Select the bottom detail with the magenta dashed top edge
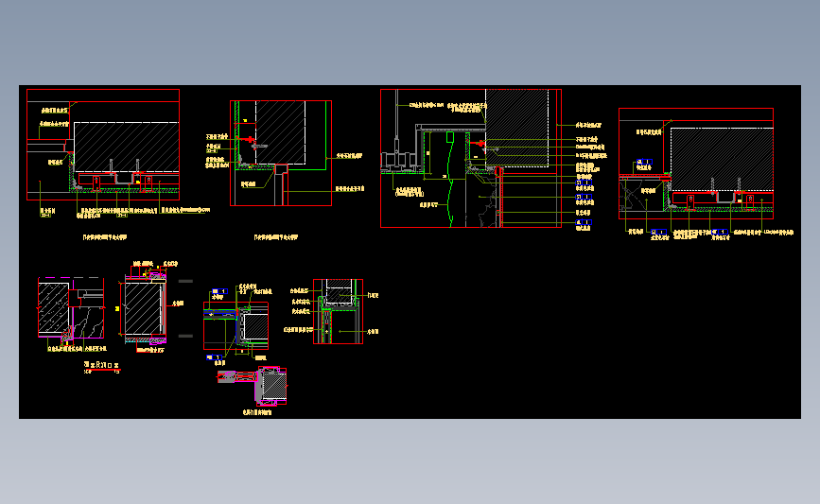The image size is (820, 504). coord(71,308)
